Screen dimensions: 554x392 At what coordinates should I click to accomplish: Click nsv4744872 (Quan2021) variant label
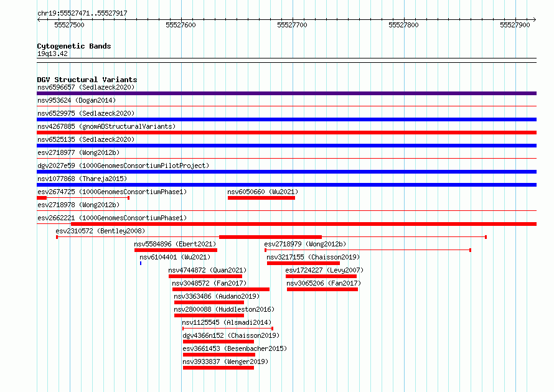(x=207, y=270)
